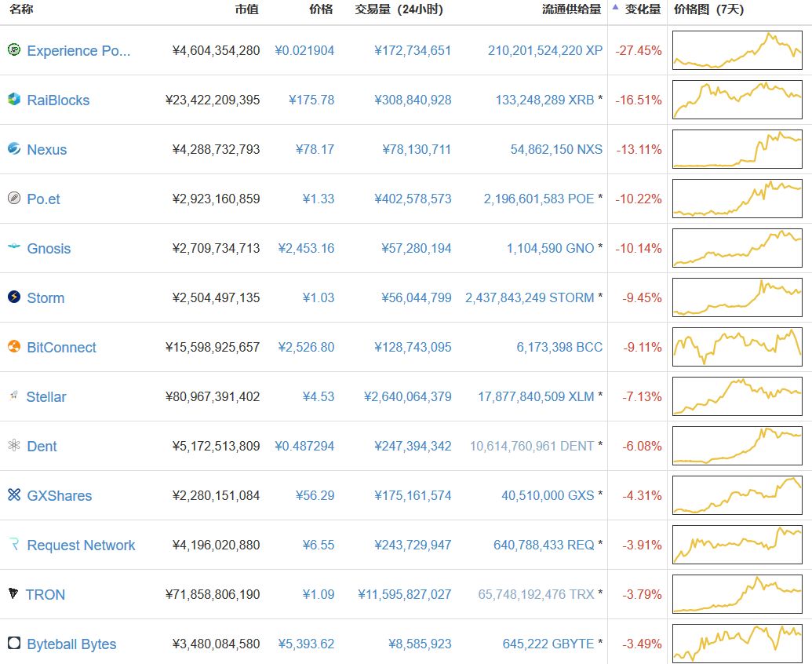Click the Byteball Bytes circle icon

tap(13, 644)
